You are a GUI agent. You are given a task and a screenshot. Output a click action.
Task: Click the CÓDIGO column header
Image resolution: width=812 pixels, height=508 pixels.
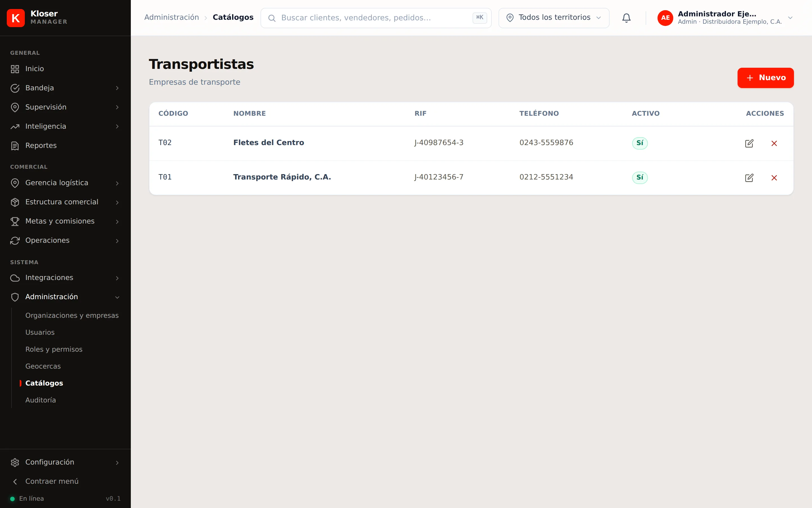point(173,113)
